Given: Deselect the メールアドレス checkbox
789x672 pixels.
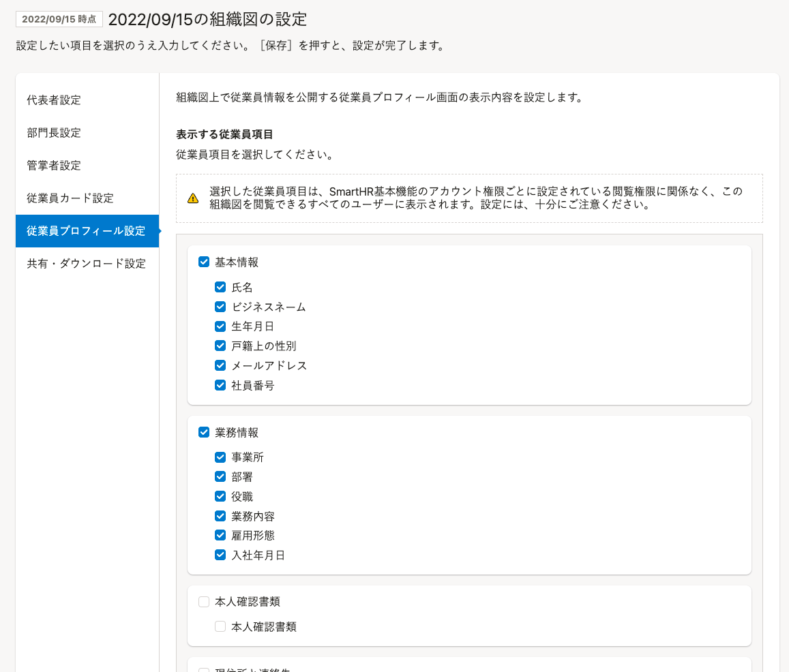Looking at the screenshot, I should (x=220, y=365).
